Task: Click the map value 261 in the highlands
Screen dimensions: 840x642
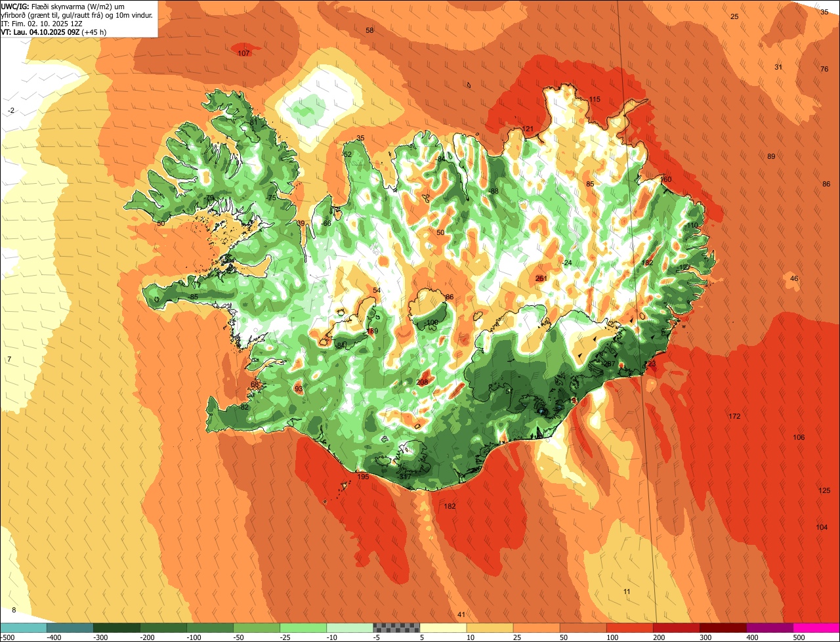Action: [x=541, y=278]
